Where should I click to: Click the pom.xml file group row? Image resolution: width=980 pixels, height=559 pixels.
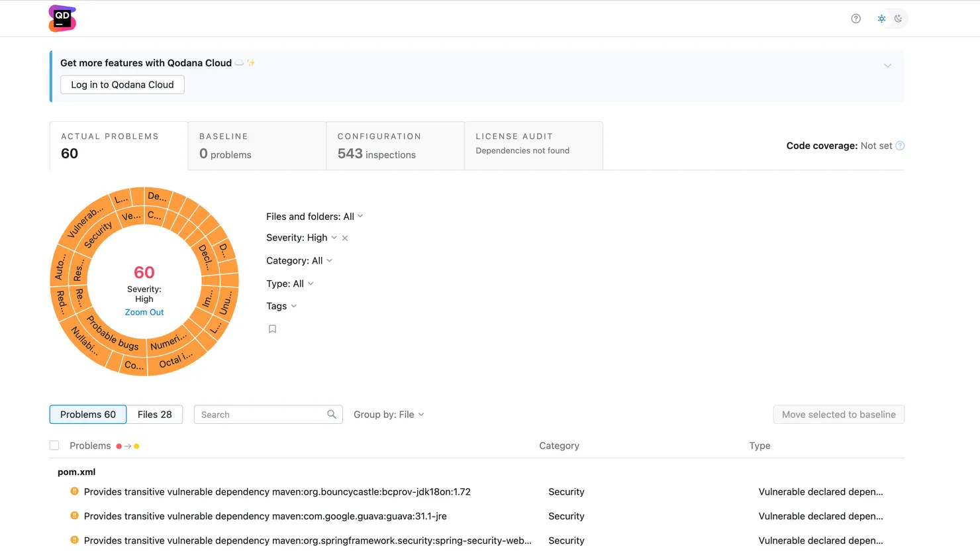click(x=76, y=472)
